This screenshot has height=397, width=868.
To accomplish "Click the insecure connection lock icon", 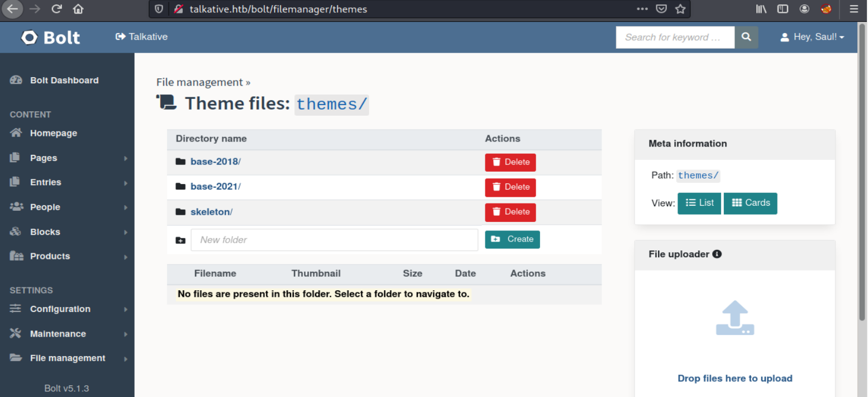I will 179,9.
